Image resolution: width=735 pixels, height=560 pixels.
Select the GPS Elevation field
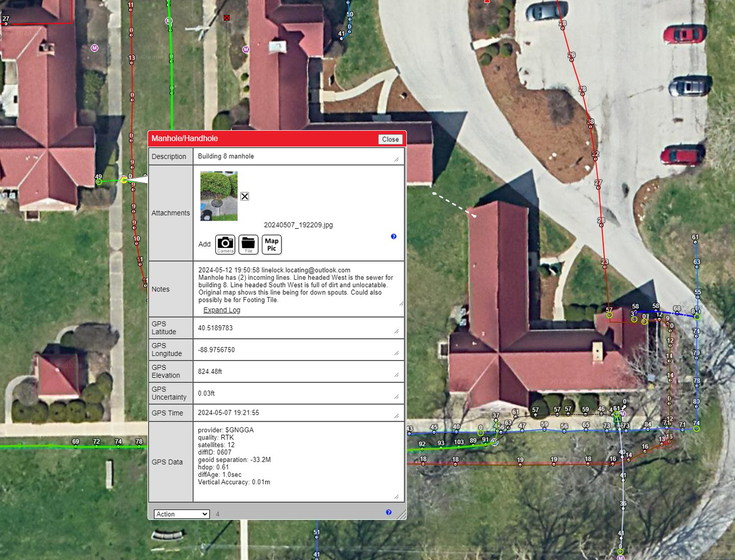click(x=299, y=372)
